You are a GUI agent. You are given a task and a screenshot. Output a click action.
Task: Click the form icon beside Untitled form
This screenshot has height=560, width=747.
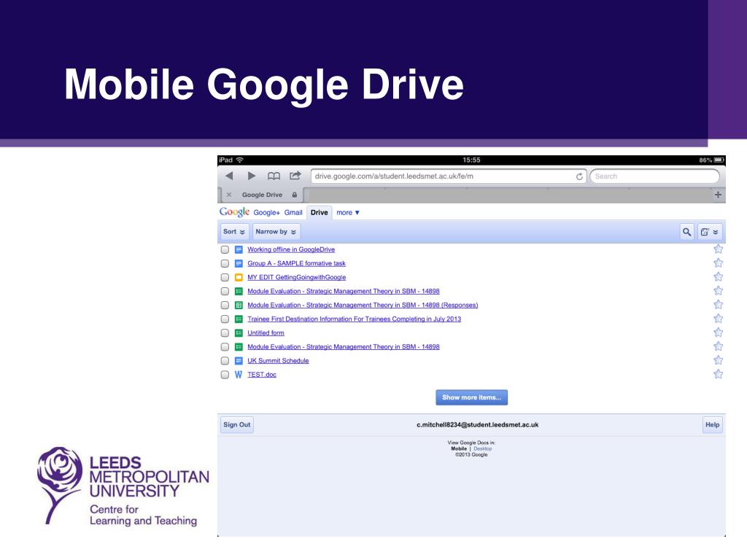tap(239, 332)
